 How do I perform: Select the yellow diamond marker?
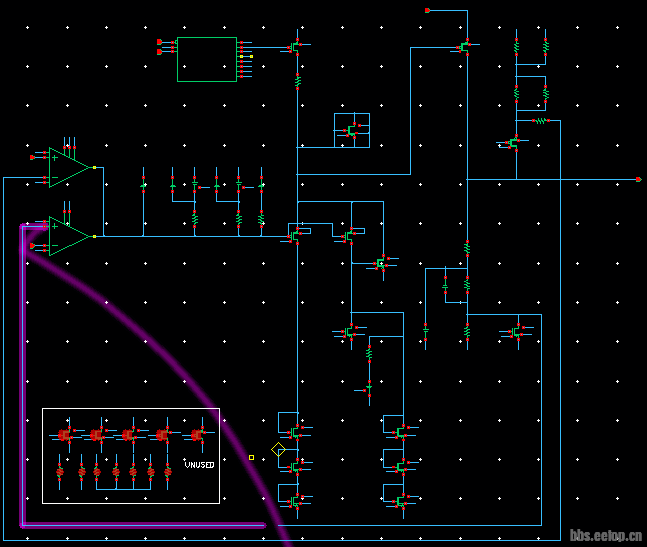tap(278, 450)
